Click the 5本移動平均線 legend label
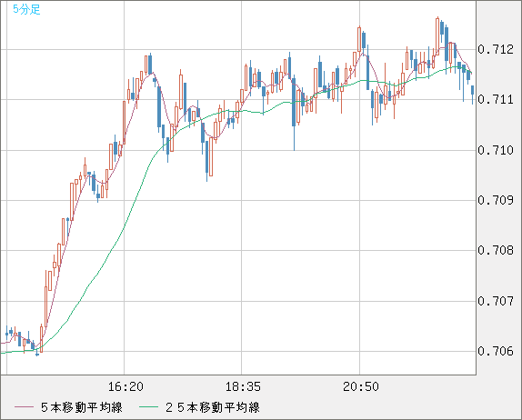The height and width of the screenshot is (420, 522). point(82,407)
